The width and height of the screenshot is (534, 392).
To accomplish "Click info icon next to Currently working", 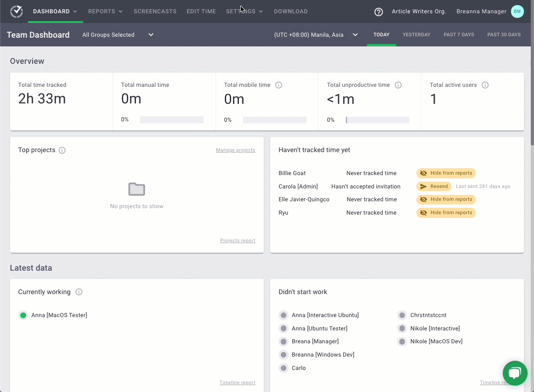I will (79, 292).
